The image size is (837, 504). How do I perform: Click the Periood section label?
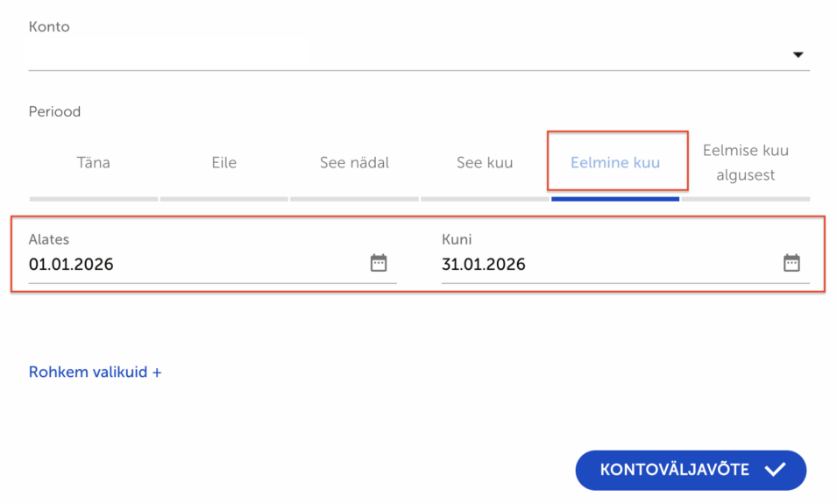[x=54, y=112]
